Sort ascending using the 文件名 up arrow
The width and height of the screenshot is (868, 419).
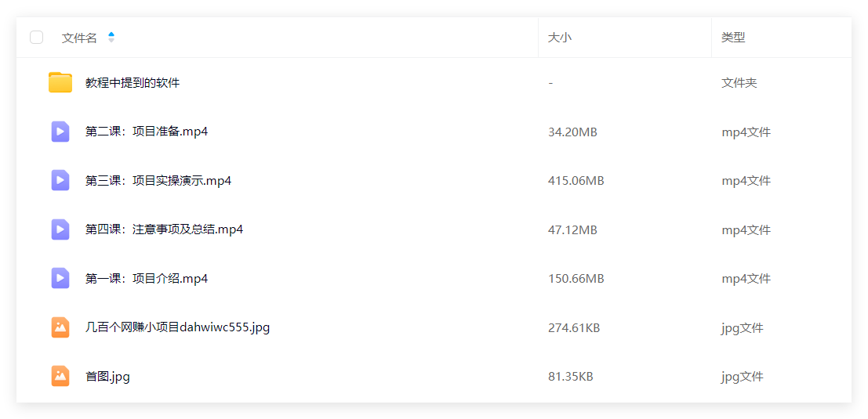(111, 34)
